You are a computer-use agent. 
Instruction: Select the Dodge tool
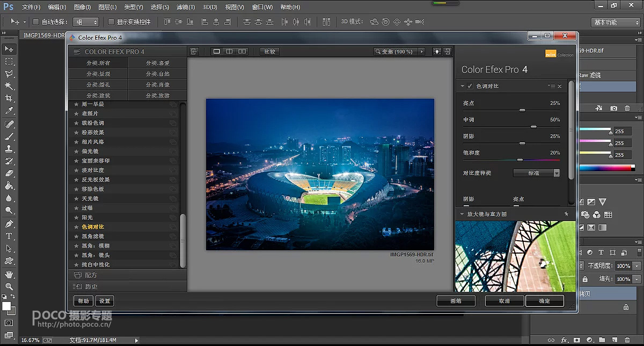(9, 211)
